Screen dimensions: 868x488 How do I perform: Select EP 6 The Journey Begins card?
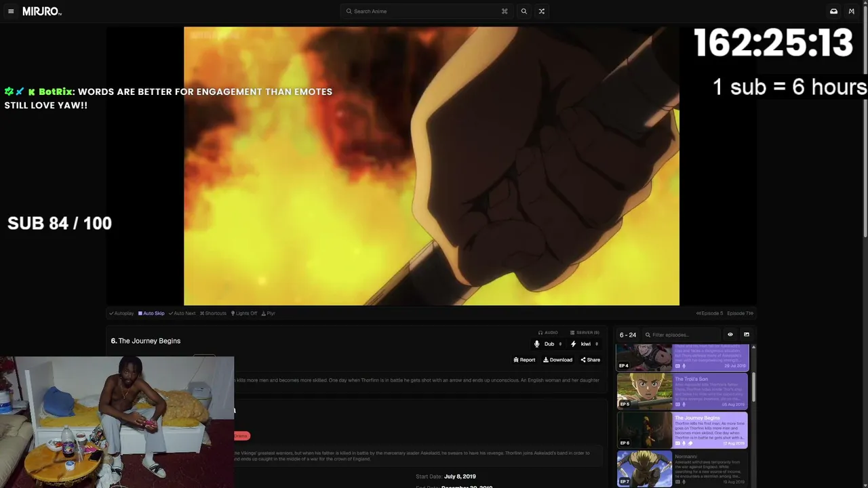click(x=682, y=430)
